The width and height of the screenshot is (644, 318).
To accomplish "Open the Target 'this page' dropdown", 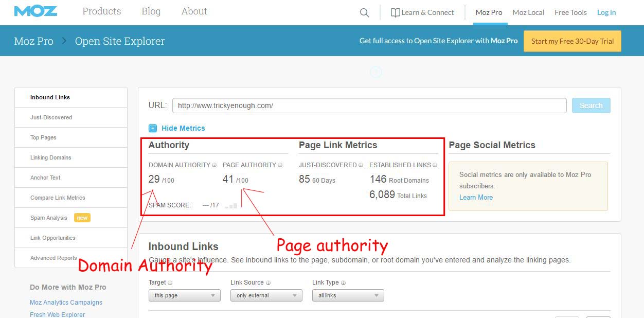I will coord(184,295).
